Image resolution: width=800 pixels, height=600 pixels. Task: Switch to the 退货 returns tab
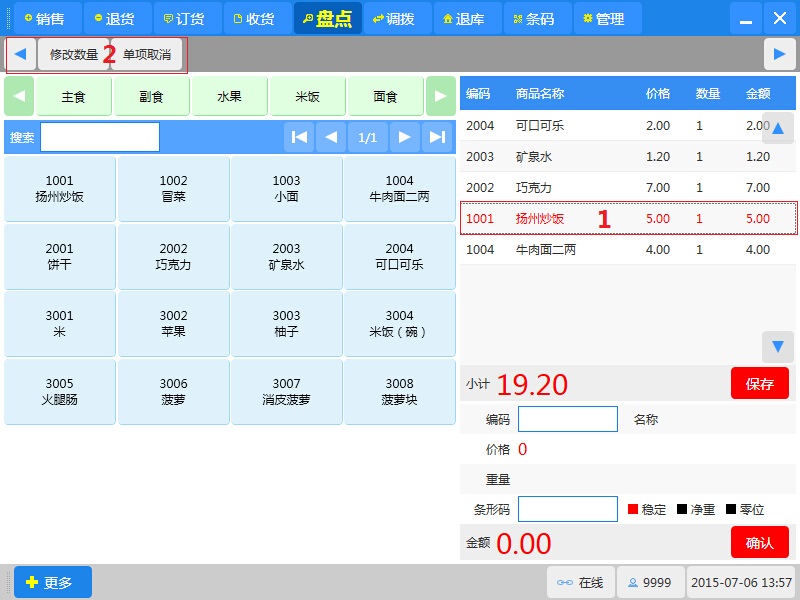point(118,18)
